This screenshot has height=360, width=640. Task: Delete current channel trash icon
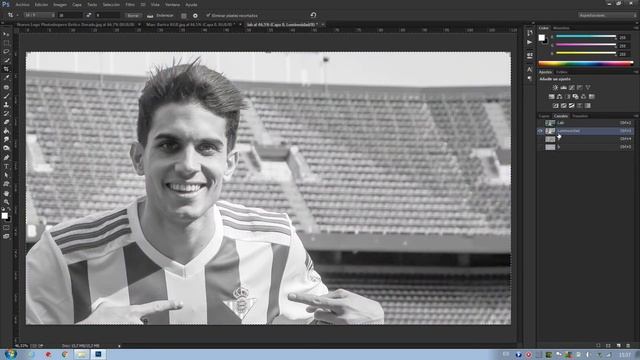pyautogui.click(x=628, y=345)
